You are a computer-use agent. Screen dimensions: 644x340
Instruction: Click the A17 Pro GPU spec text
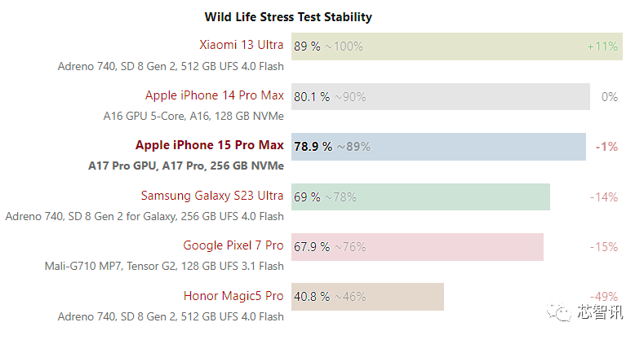[124, 166]
